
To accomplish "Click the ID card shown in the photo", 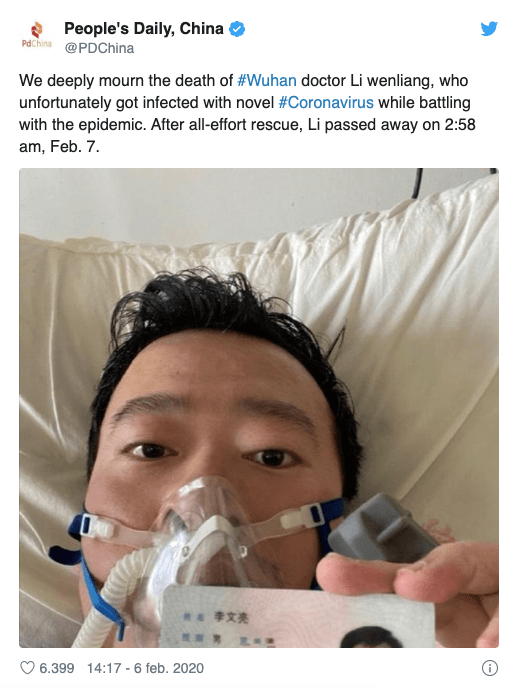I will pyautogui.click(x=298, y=618).
